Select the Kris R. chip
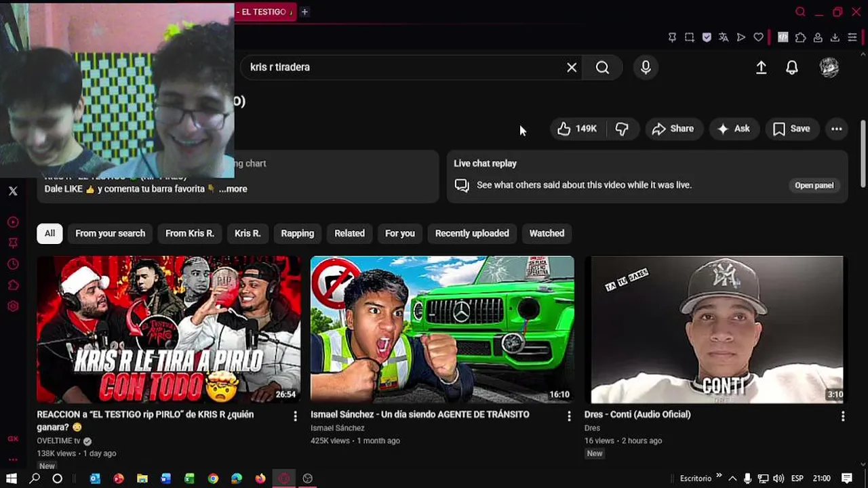Screen dimensions: 868x488 tap(248, 233)
